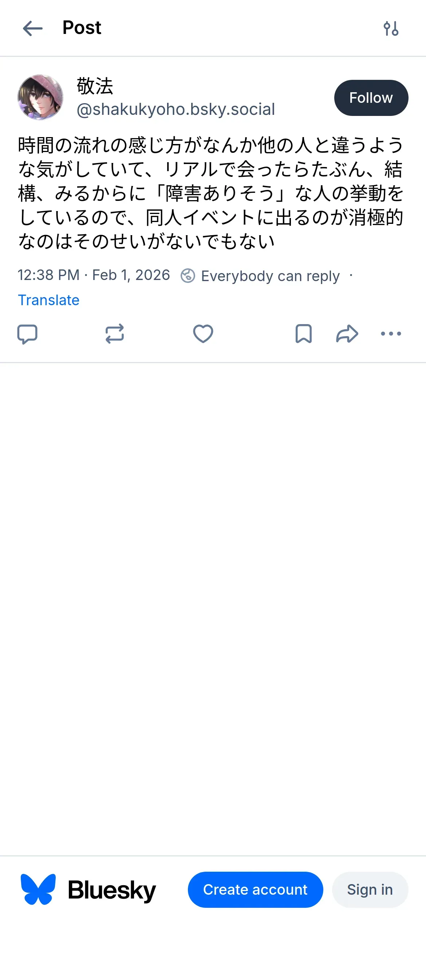426x980 pixels.
Task: Open thread view settings icon
Action: click(391, 28)
